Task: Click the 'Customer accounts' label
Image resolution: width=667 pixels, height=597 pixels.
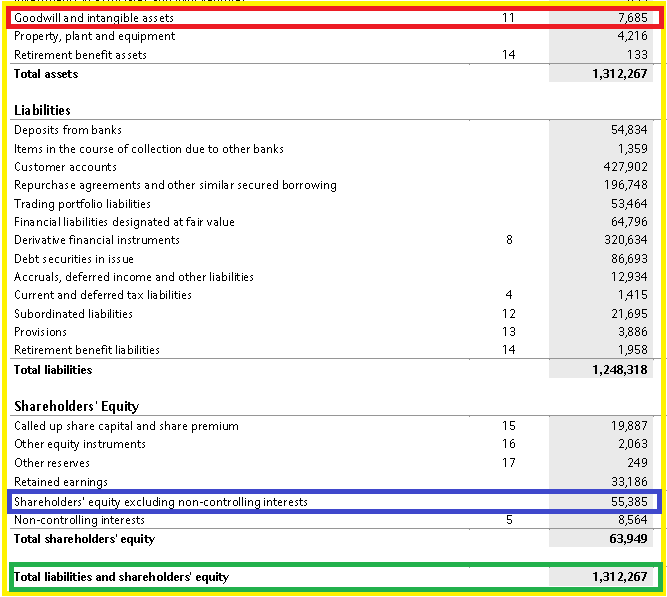Action: point(65,167)
